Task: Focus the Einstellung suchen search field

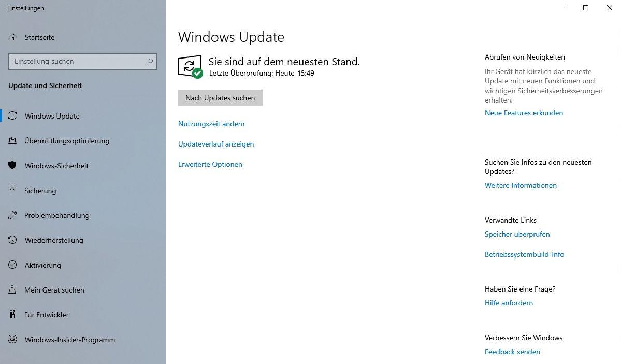Action: point(83,62)
